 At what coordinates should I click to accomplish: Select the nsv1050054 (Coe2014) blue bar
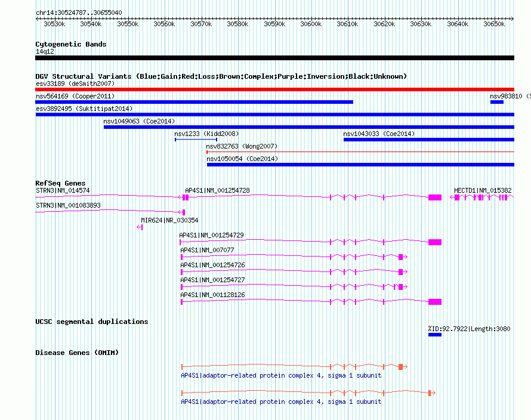click(360, 165)
